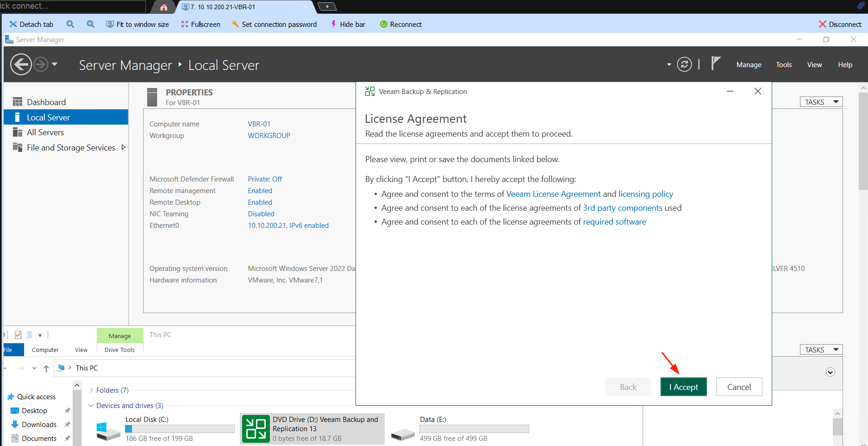Image resolution: width=868 pixels, height=446 pixels.
Task: Click NIC Teaming Disabled link
Action: pos(261,214)
